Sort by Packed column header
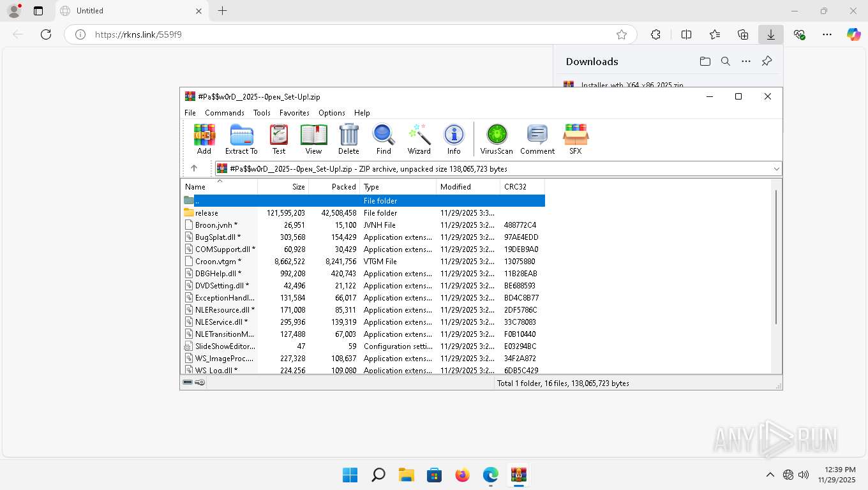868x490 pixels. pos(334,187)
